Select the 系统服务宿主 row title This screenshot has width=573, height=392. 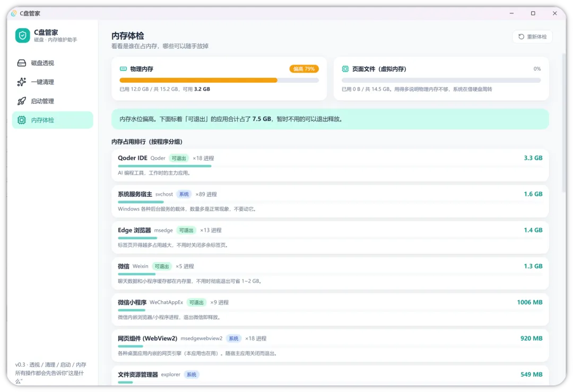[135, 194]
